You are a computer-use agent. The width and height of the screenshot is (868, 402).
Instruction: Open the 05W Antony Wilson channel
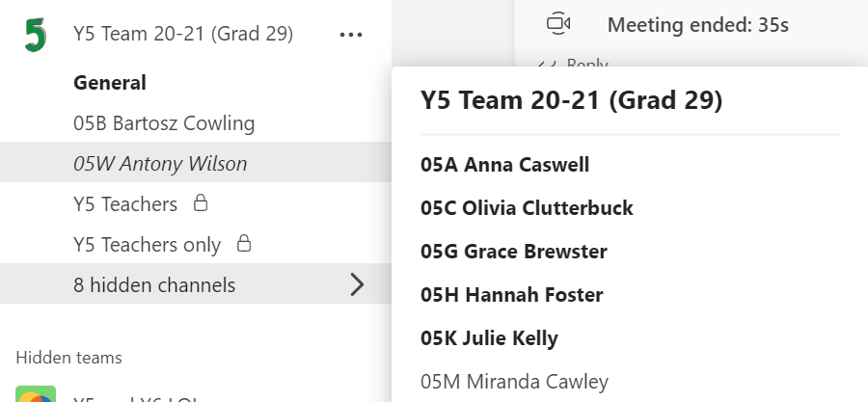[x=160, y=164]
